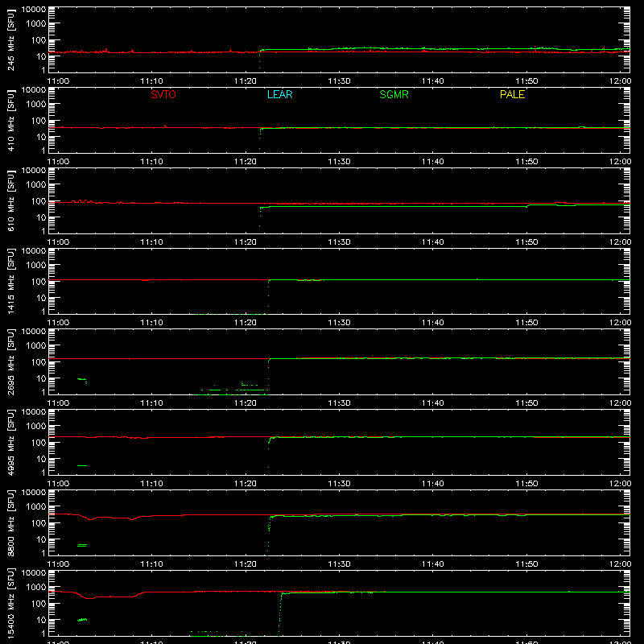
Task: Select the 1415 MHz [SFU] axis title
Action: tap(11, 281)
